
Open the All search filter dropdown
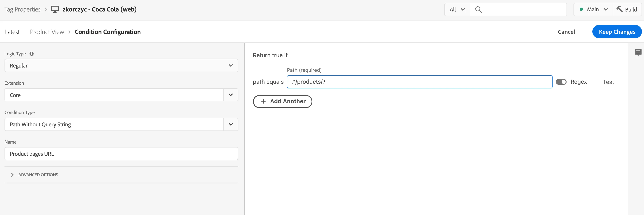[x=457, y=9]
